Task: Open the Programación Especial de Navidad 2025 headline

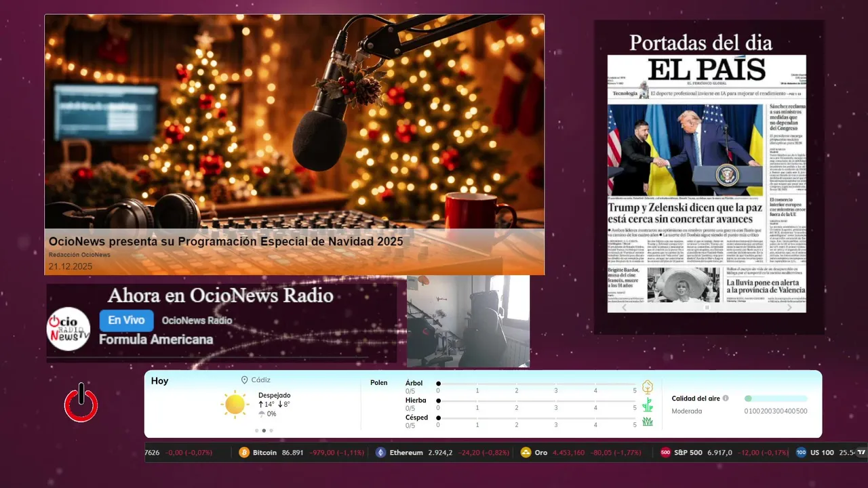Action: click(x=226, y=241)
